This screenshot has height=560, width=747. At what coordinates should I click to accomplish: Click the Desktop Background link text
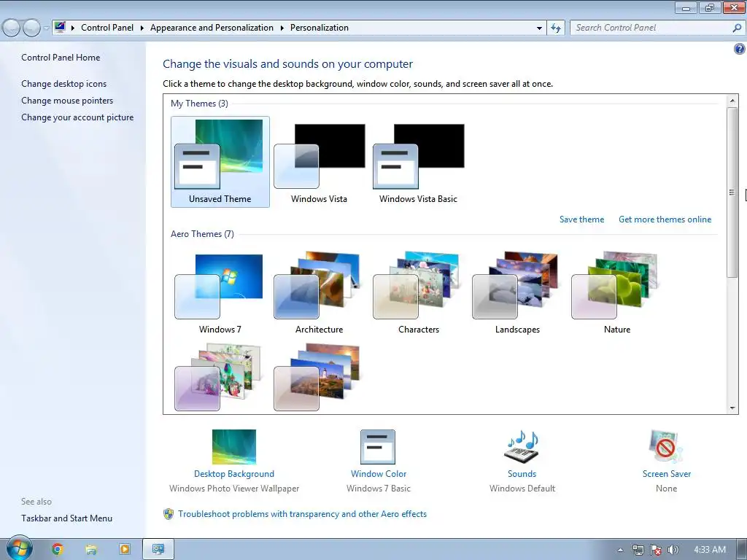pos(234,474)
